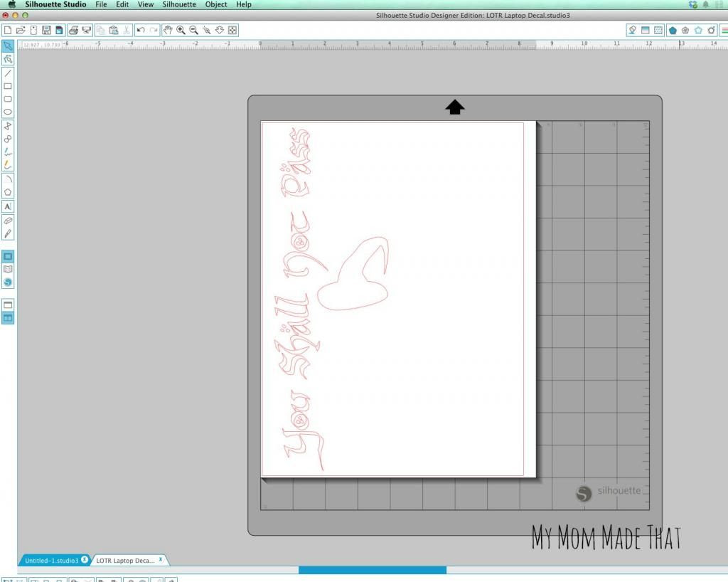This screenshot has height=582, width=728.
Task: Open the Silhouette Studio app menu
Action: [x=55, y=4]
